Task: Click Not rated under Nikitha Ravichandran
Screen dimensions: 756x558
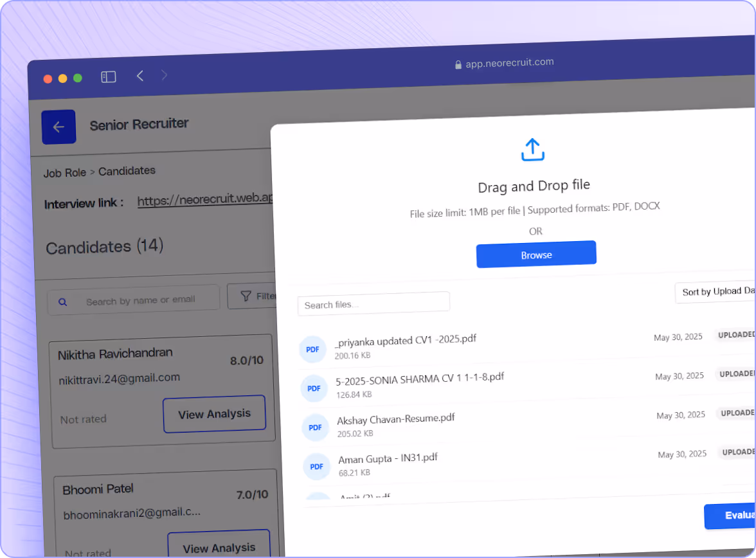Action: tap(84, 419)
